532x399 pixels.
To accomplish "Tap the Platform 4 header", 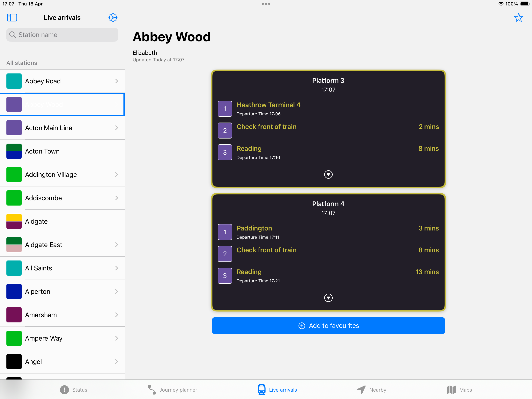I will [x=328, y=204].
